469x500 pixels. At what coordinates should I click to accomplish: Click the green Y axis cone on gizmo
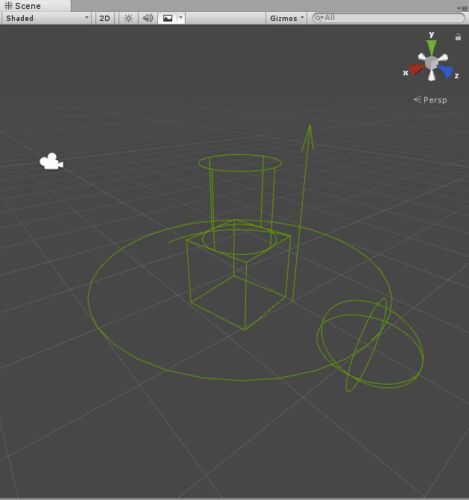pyautogui.click(x=432, y=47)
